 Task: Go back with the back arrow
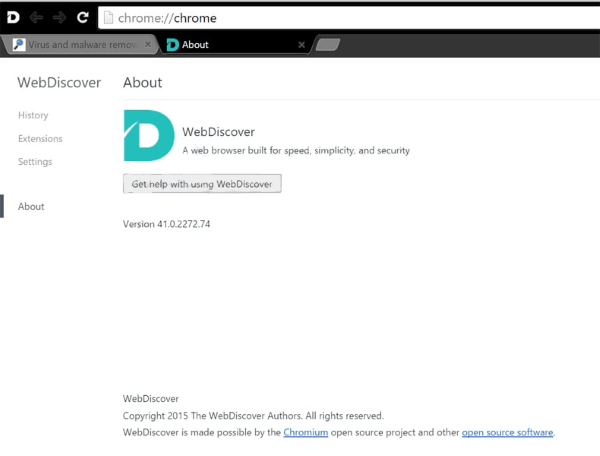pos(36,17)
